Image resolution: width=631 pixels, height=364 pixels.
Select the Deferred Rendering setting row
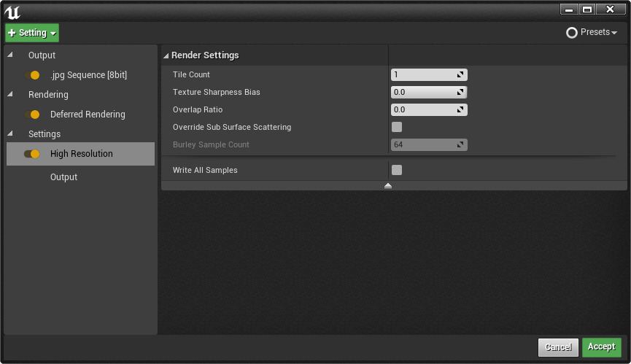pos(80,115)
